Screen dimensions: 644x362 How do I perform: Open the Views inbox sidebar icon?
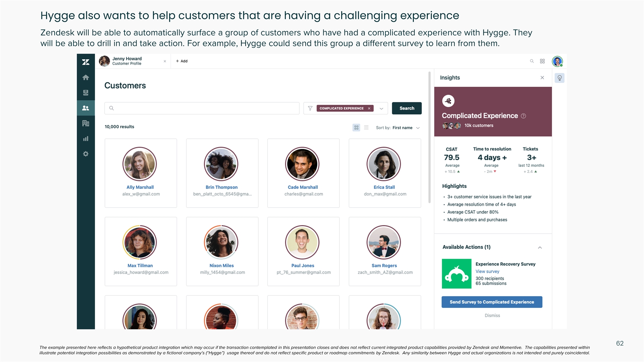[86, 93]
